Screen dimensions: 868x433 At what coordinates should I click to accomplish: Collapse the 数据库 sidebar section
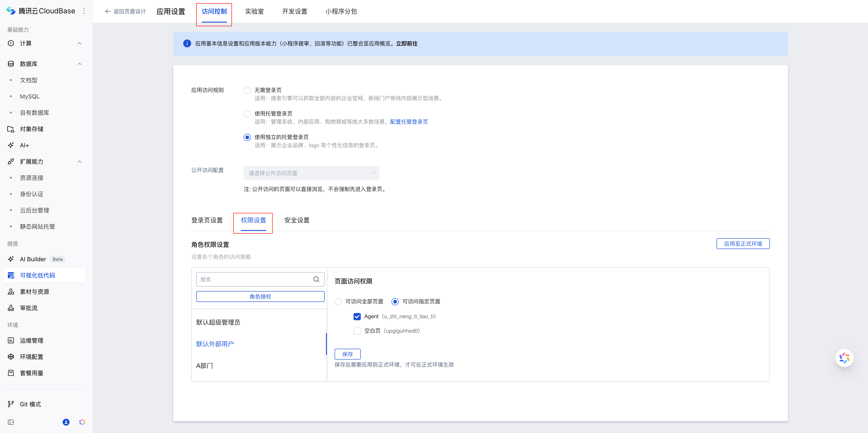point(80,64)
